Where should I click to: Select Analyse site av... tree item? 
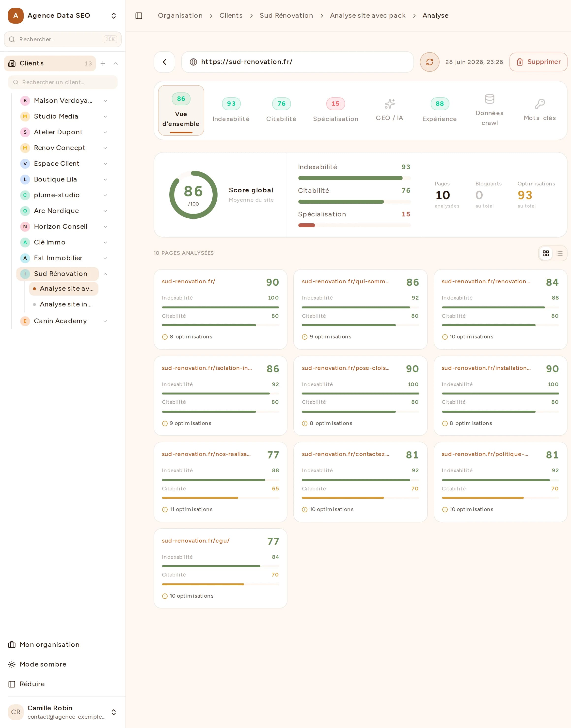[63, 289]
